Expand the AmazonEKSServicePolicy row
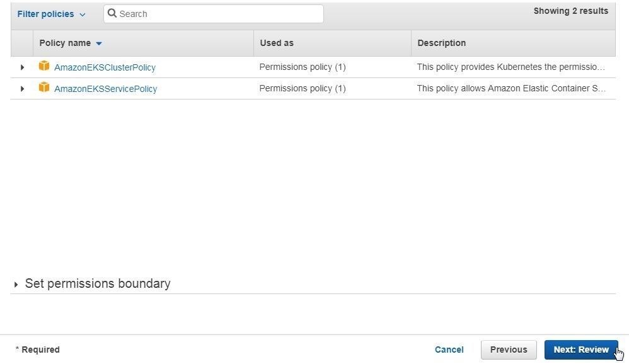Image resolution: width=629 pixels, height=364 pixels. pyautogui.click(x=22, y=89)
